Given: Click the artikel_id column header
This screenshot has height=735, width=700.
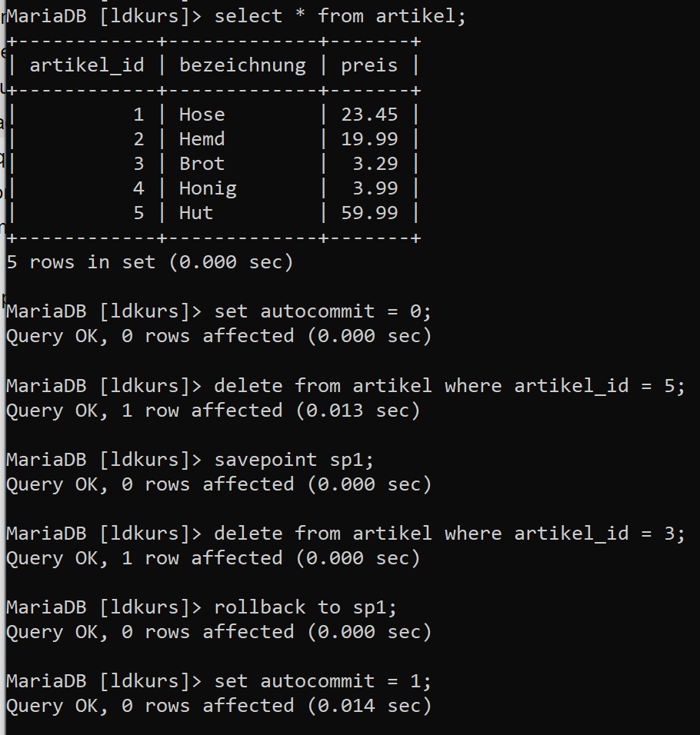Looking at the screenshot, I should [x=87, y=65].
